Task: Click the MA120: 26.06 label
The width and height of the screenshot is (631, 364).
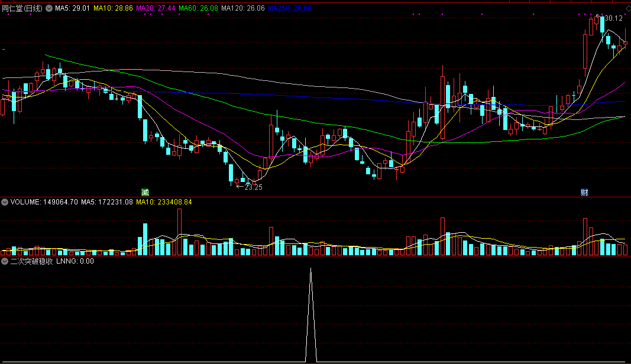Action: tap(243, 8)
